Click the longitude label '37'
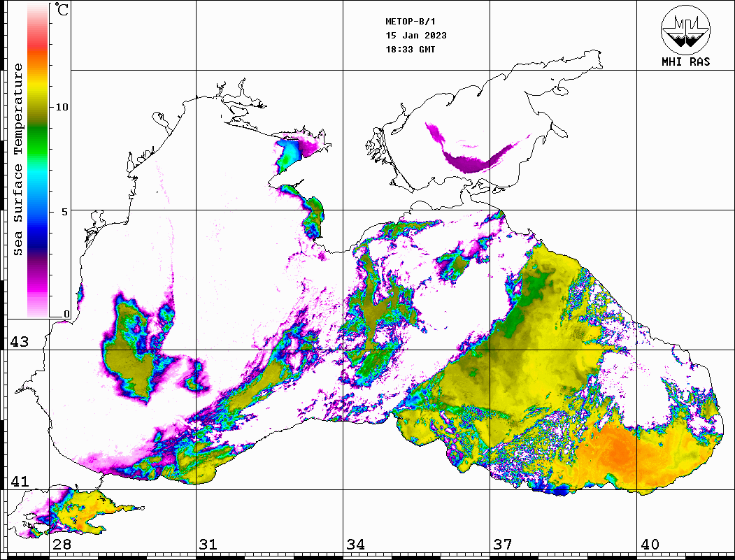Screen dimensions: 735x560 (503, 544)
